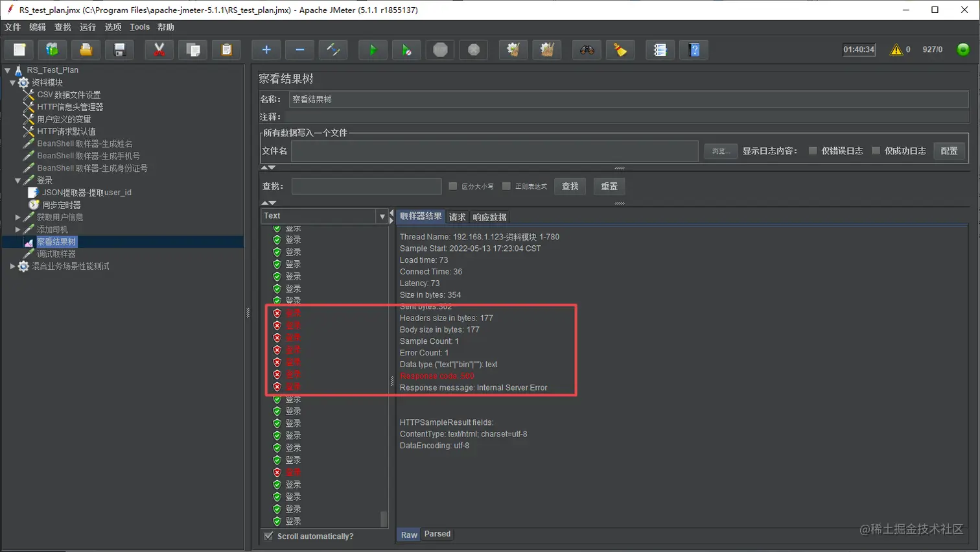This screenshot has height=552, width=980.
Task: Click the New test plan toolbar icon
Action: [19, 50]
